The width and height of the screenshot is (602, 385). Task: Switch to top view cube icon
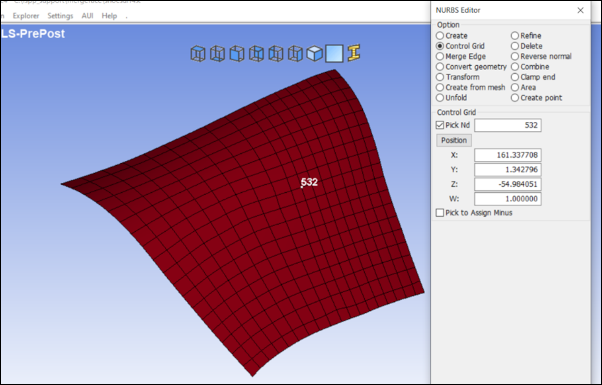point(198,53)
